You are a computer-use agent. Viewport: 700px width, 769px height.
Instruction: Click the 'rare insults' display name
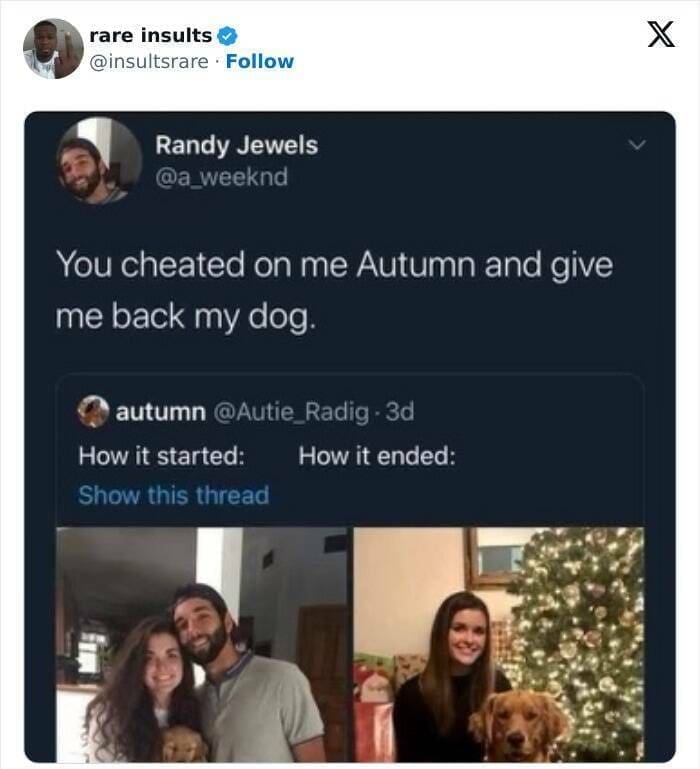[x=150, y=36]
